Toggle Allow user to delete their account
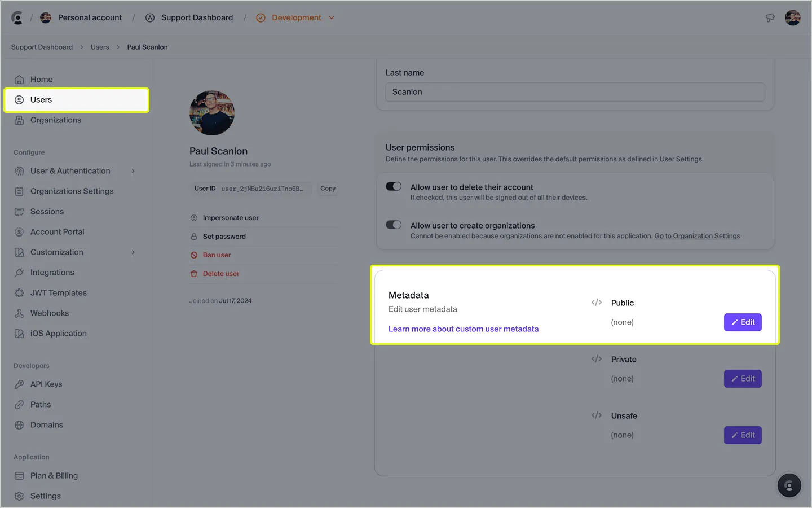The width and height of the screenshot is (812, 508). click(x=394, y=187)
